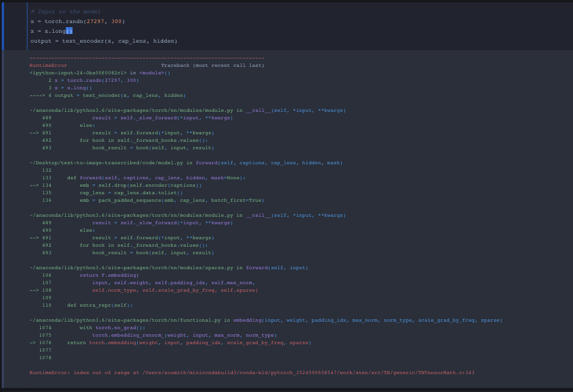Click line 136 containing pack_padded_sequence
Viewport: 573px width, 392px height.
171,200
